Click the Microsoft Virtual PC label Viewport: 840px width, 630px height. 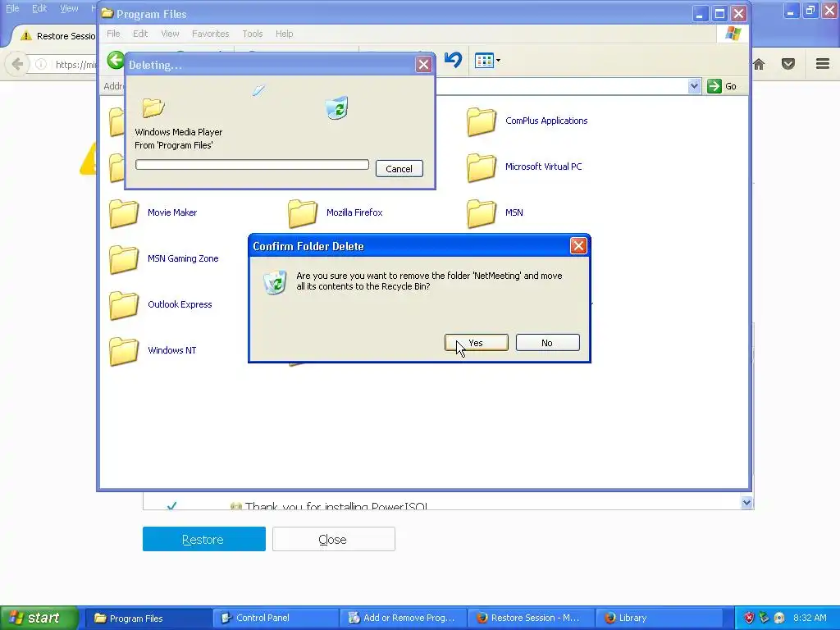543,167
